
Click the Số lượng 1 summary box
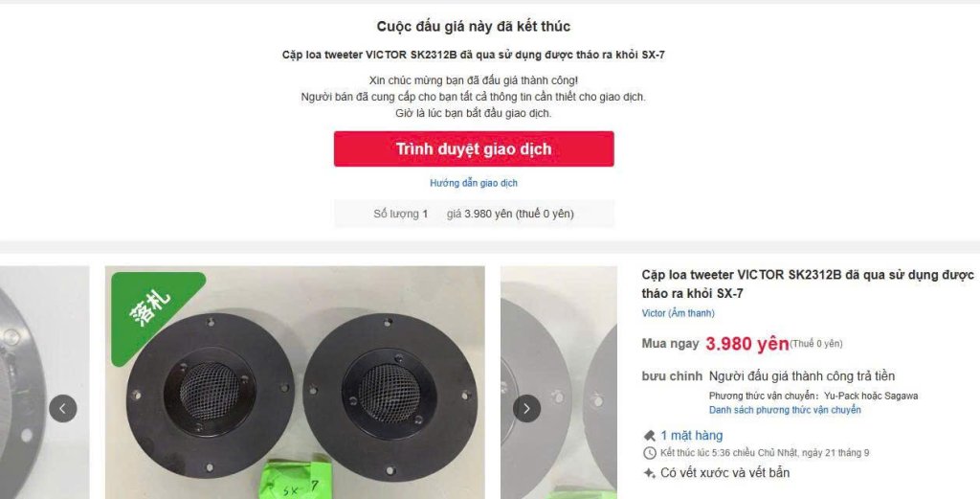(474, 214)
